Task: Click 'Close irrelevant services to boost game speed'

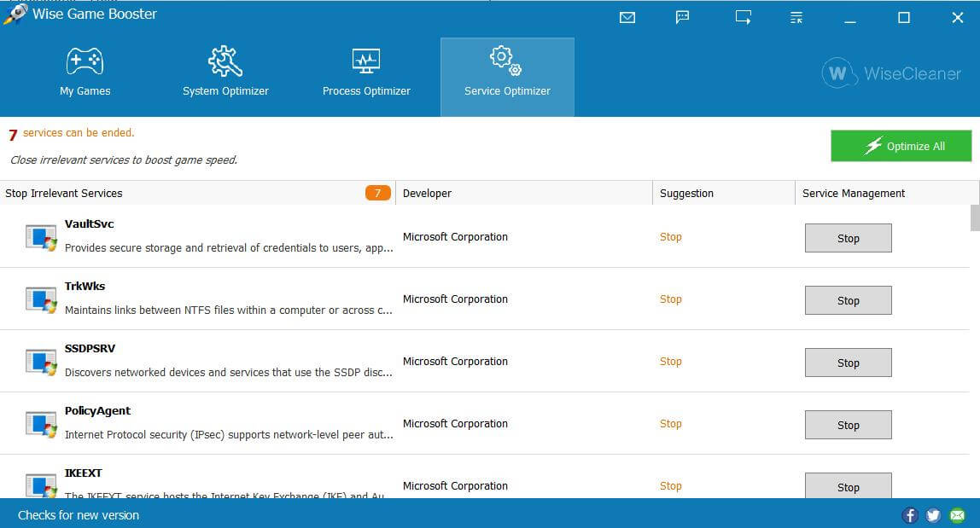Action: [124, 160]
